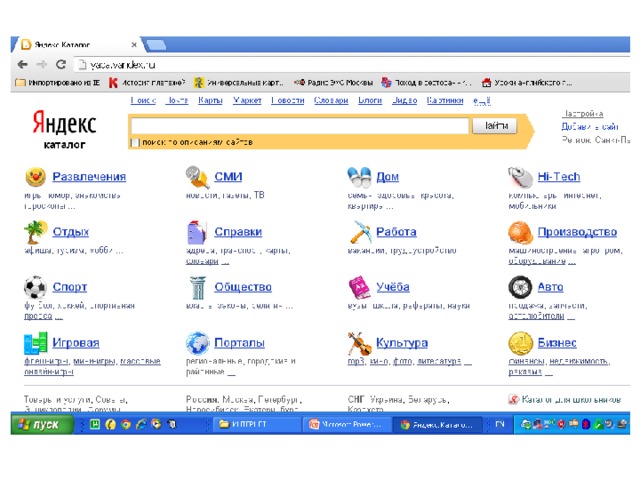The width and height of the screenshot is (640, 480).
Task: Open the Новости link in top navigation
Action: point(287,101)
